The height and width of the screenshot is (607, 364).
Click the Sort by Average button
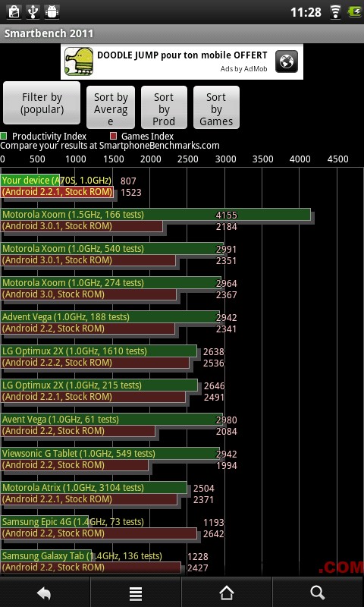[111, 107]
